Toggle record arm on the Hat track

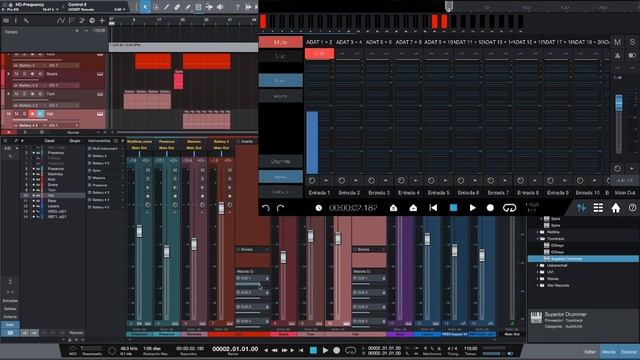pos(32,114)
